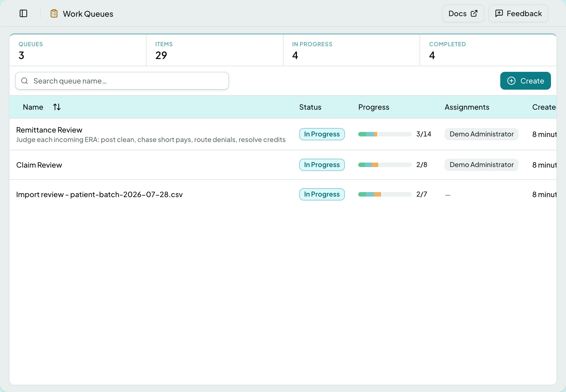Open the Claim Review queue
The width and height of the screenshot is (566, 392).
point(39,165)
